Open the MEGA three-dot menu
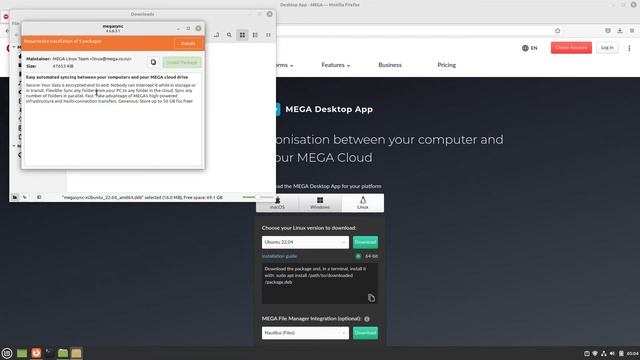The width and height of the screenshot is (640, 360). tap(629, 48)
